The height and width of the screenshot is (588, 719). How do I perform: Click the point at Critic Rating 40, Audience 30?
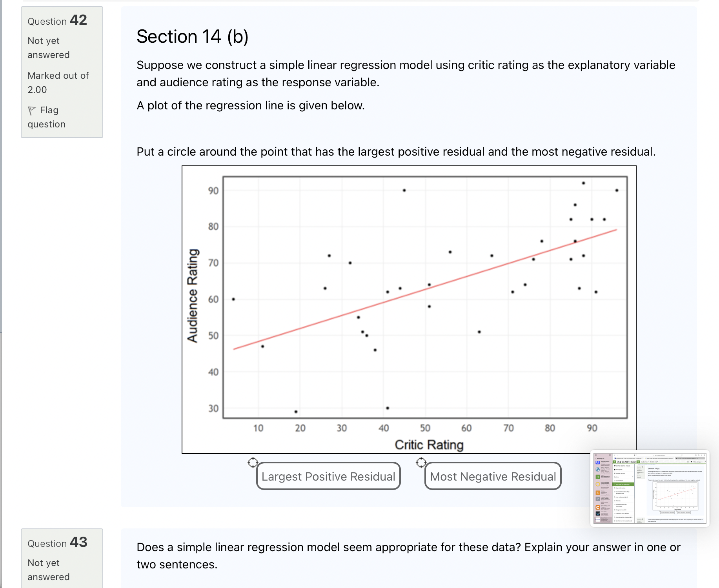(x=387, y=408)
